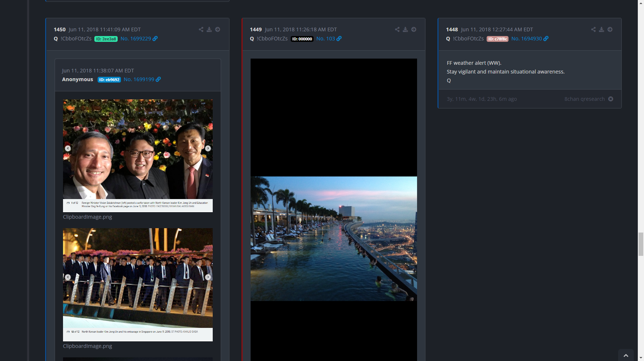Click ID badge 2ee3a8
Image resolution: width=644 pixels, height=361 pixels.
(x=106, y=39)
